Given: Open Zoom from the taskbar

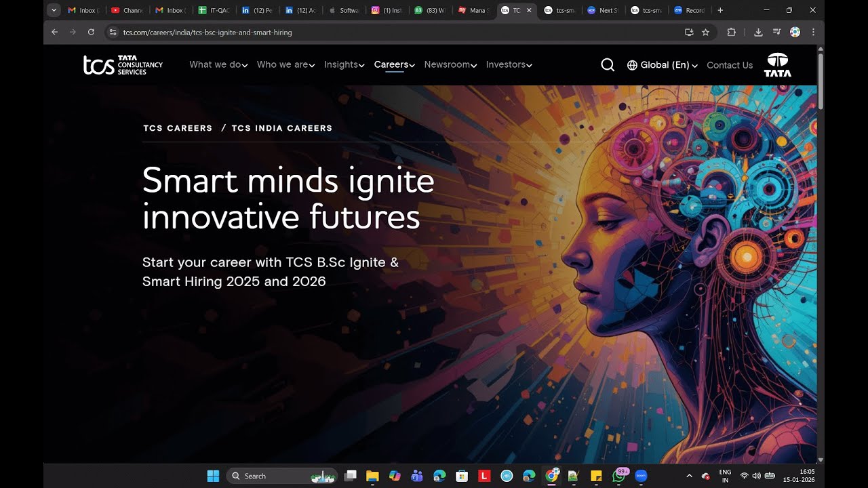Looking at the screenshot, I should tap(641, 476).
